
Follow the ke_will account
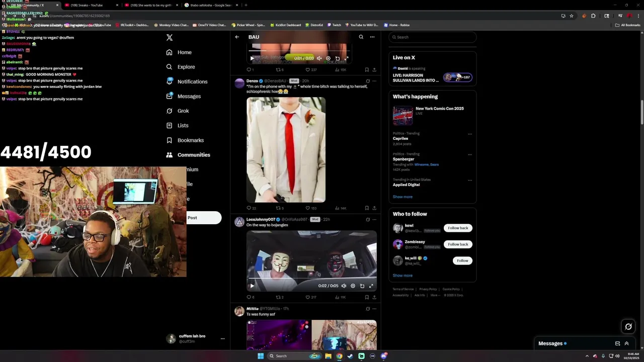[x=462, y=260]
